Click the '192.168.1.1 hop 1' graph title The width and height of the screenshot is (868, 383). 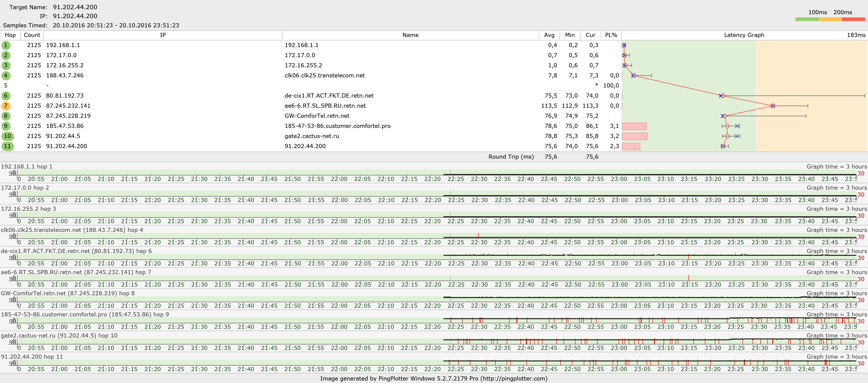(x=27, y=166)
